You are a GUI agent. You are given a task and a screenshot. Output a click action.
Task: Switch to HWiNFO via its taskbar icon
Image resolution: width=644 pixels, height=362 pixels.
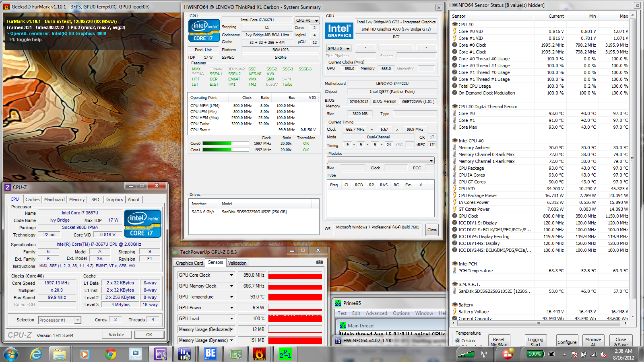(x=184, y=354)
